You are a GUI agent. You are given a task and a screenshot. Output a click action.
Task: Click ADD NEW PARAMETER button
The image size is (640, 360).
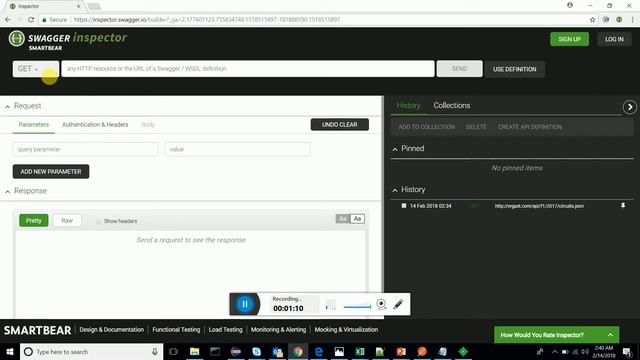(x=51, y=171)
